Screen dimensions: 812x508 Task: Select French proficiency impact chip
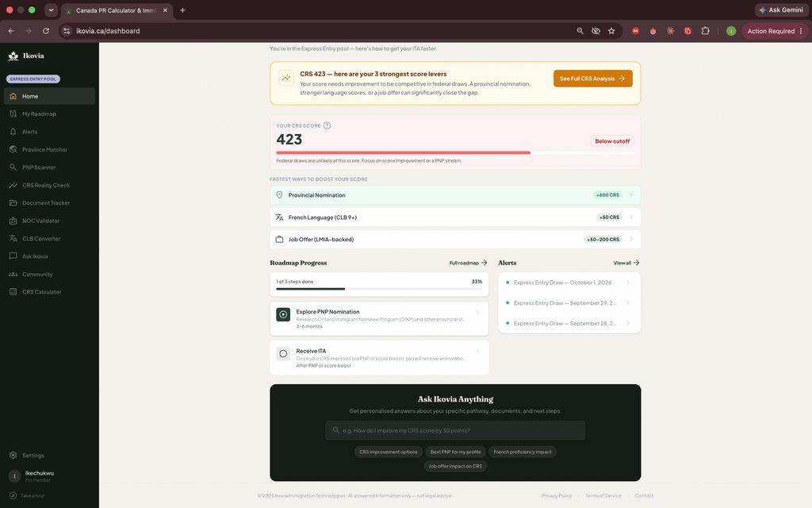522,452
